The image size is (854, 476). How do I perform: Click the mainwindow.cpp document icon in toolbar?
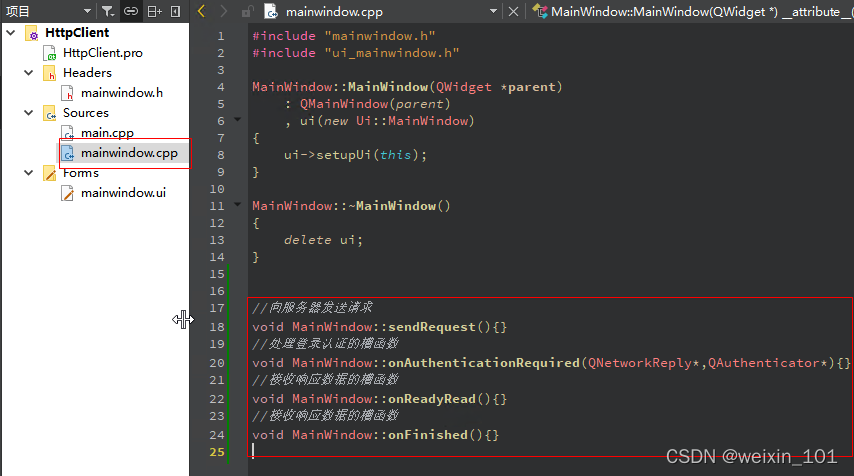tap(270, 11)
